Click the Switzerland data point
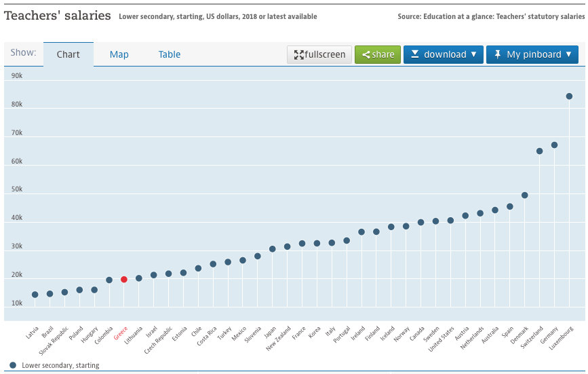Screen dimensions: 588x374 (540, 151)
